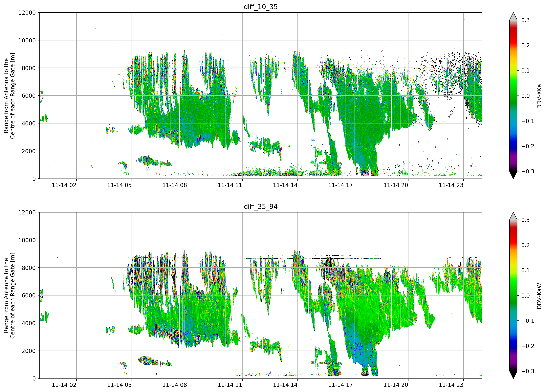Screen dimensions: 546x392
Task: Click the 0.1 tick on DDV-XKa colorbar
Action: [526, 71]
